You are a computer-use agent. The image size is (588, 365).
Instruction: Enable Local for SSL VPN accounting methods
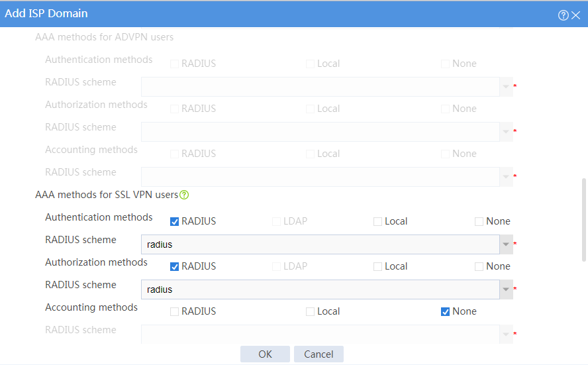click(x=310, y=312)
